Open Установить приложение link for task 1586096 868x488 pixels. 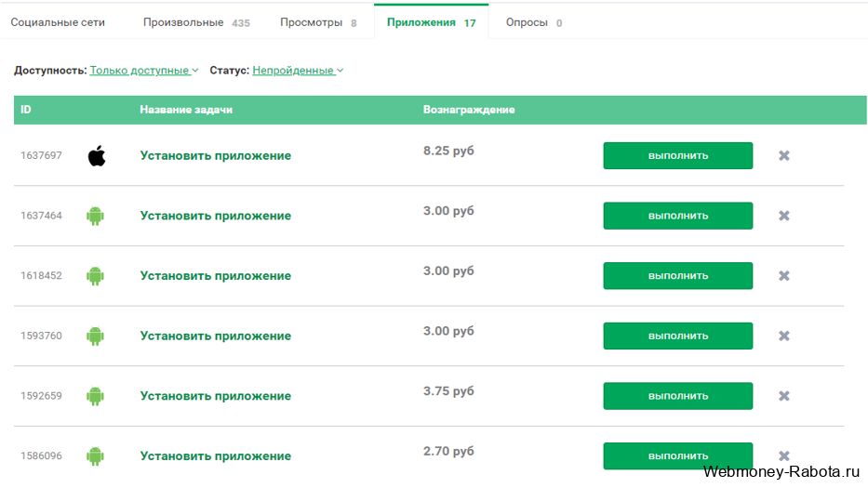coord(215,455)
